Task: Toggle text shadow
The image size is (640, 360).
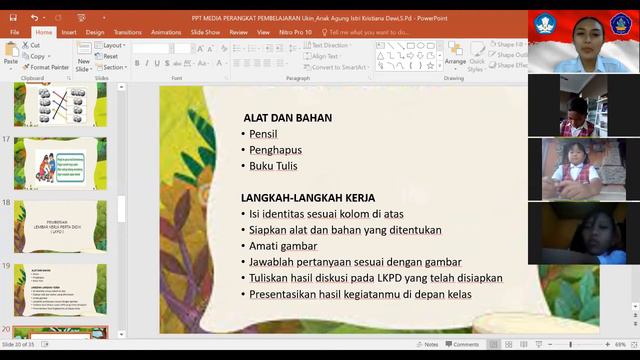Action: (167, 63)
